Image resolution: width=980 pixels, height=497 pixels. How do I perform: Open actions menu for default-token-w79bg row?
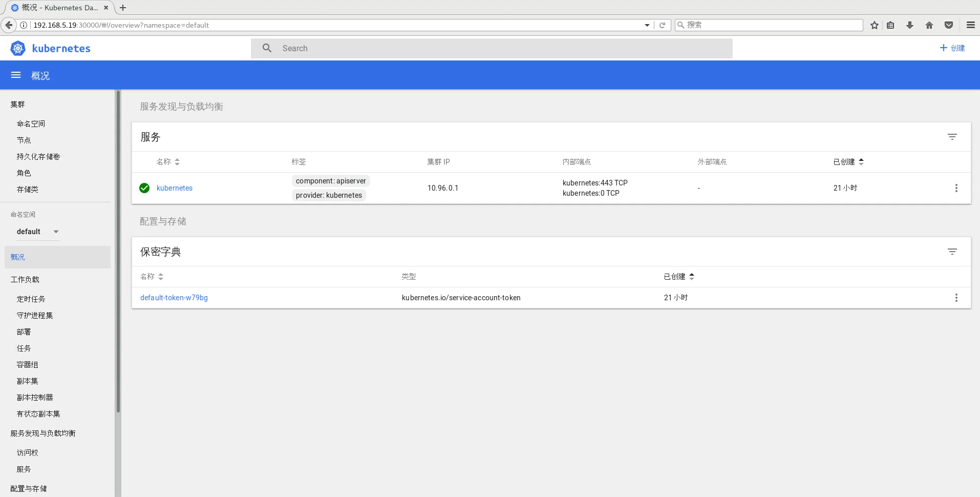point(956,298)
